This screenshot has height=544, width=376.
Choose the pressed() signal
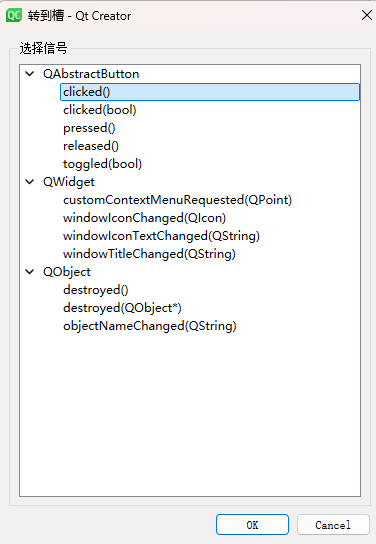pyautogui.click(x=89, y=128)
